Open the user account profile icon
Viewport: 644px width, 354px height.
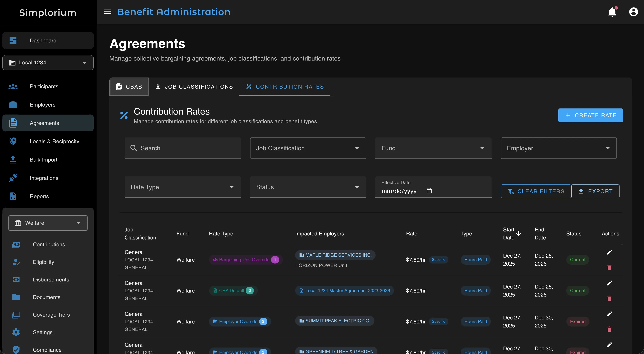(x=633, y=12)
